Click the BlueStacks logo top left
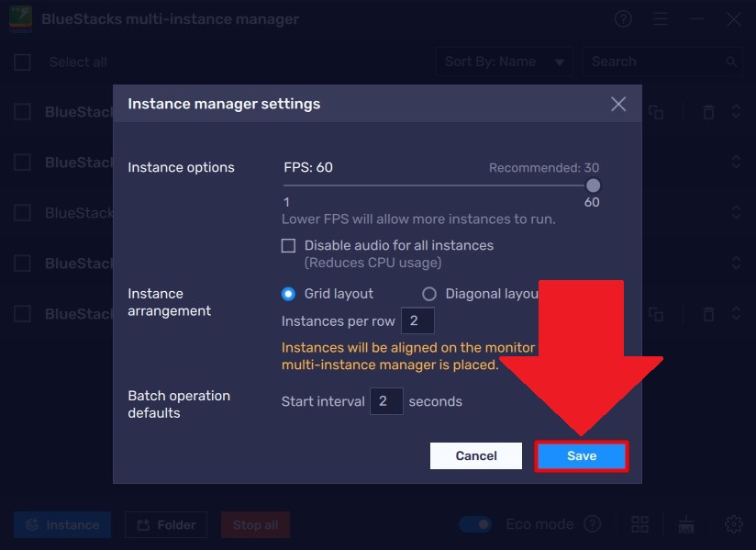Image resolution: width=756 pixels, height=550 pixels. point(18,18)
